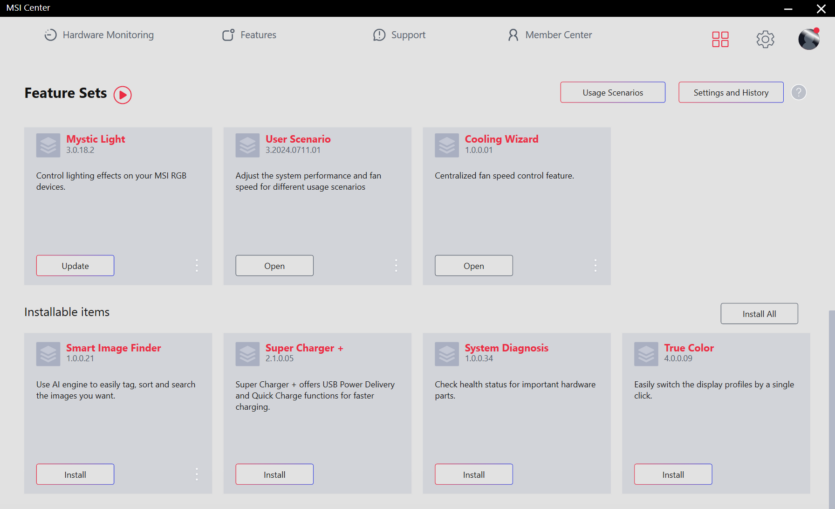835x509 pixels.
Task: Click the Smart Image Finder title
Action: pos(113,348)
